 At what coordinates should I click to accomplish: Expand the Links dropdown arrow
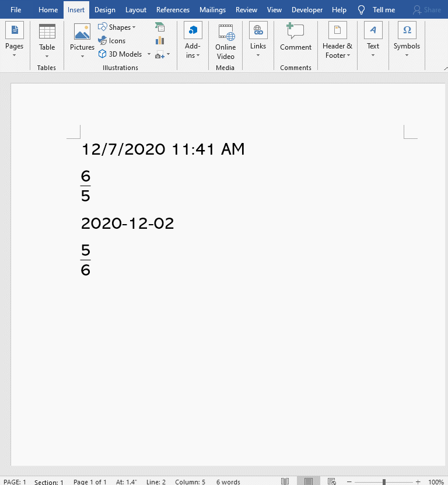(258, 55)
